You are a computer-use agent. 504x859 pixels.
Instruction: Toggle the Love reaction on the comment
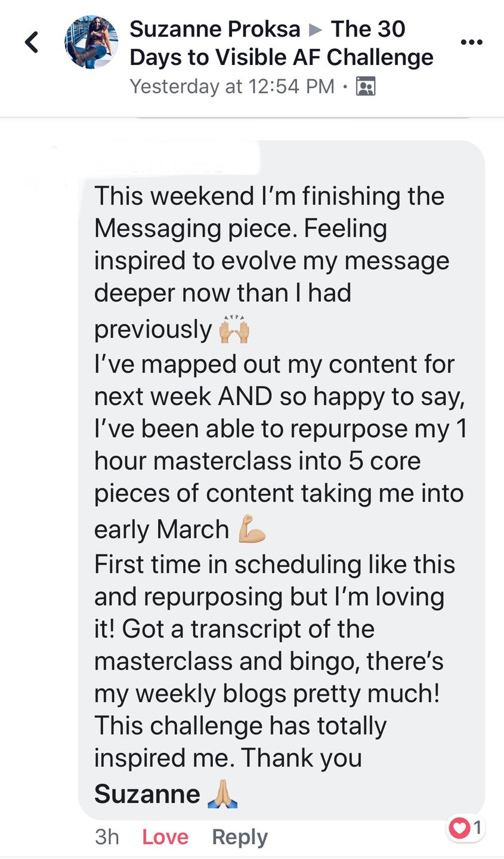pyautogui.click(x=165, y=837)
